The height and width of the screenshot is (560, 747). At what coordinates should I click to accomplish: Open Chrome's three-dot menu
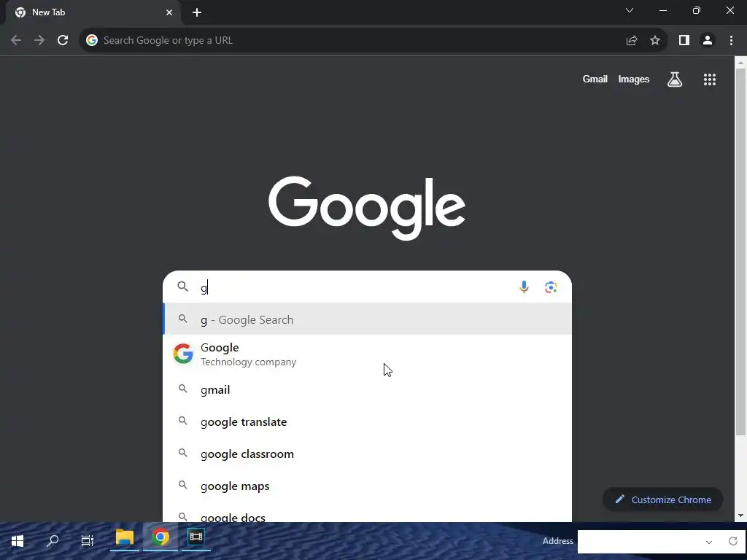point(731,41)
